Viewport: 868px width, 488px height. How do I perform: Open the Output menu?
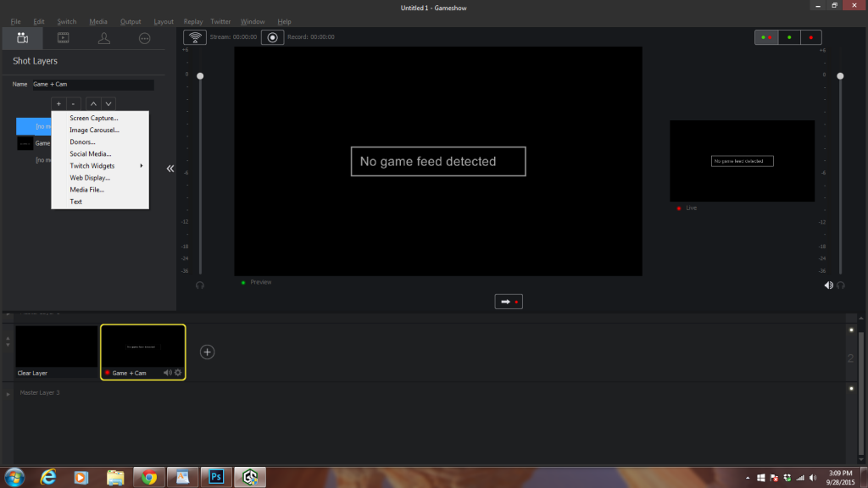[131, 21]
